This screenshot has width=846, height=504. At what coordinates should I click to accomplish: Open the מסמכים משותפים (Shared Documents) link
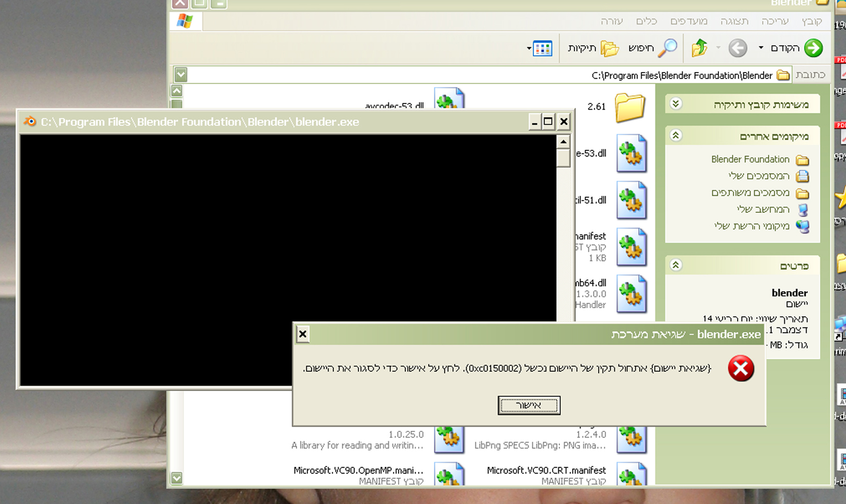[751, 193]
